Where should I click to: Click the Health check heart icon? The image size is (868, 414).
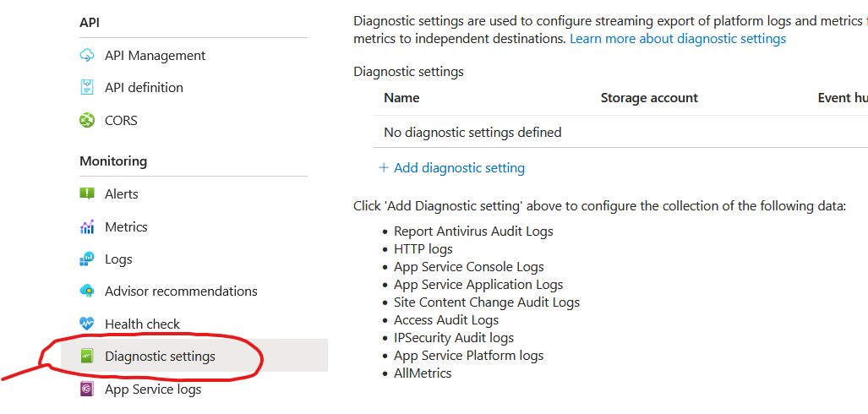(x=87, y=324)
